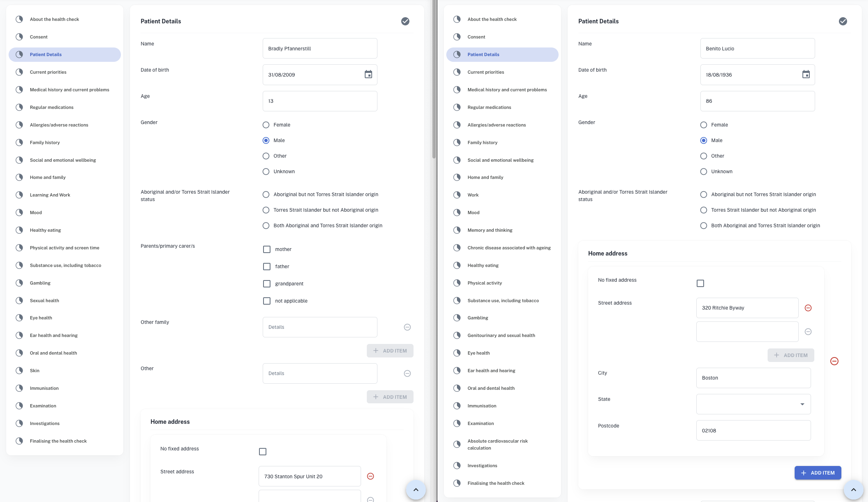Image resolution: width=868 pixels, height=502 pixels.
Task: Tick No fixed address in left pane
Action: (x=263, y=452)
